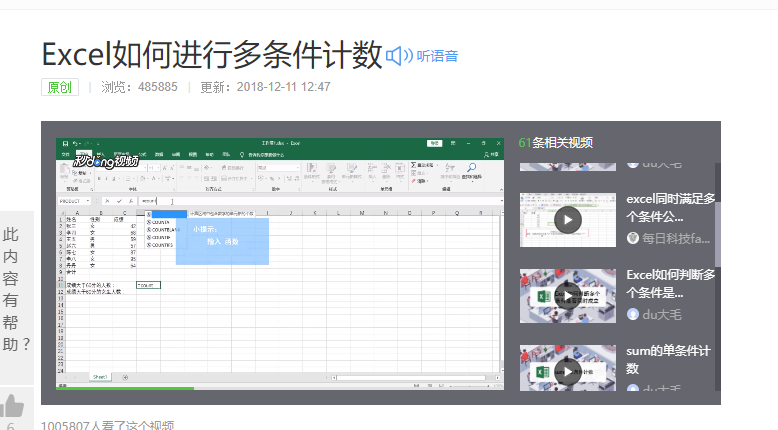Screen dimensions: 778x430
Task: Click the formula bar confirm checkmark in the video
Action: (x=119, y=201)
